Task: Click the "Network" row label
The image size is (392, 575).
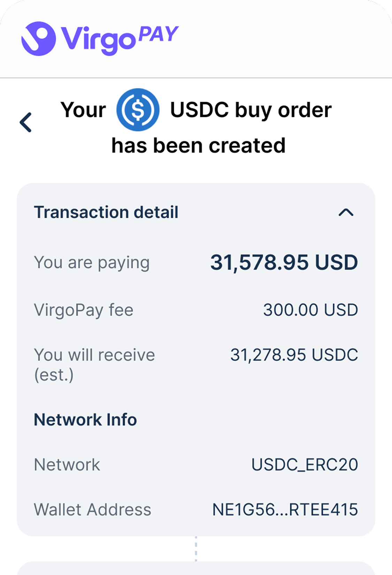Action: coord(67,465)
